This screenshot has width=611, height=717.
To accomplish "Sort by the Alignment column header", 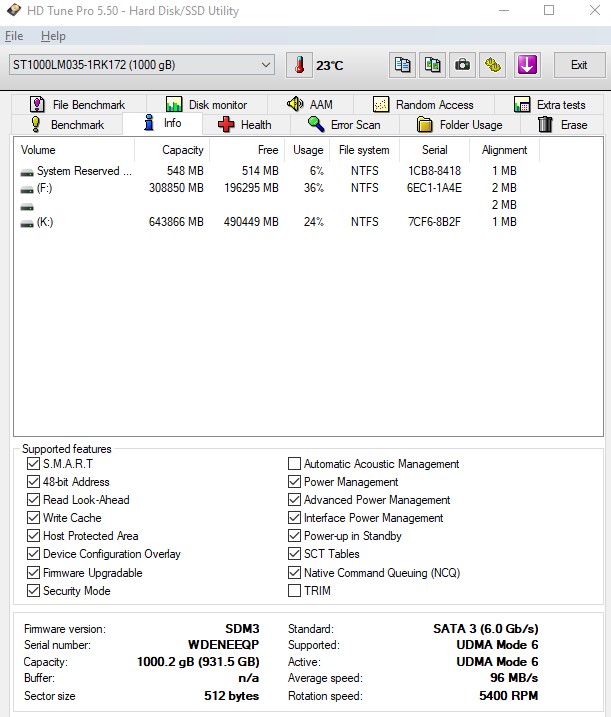I will pos(504,150).
